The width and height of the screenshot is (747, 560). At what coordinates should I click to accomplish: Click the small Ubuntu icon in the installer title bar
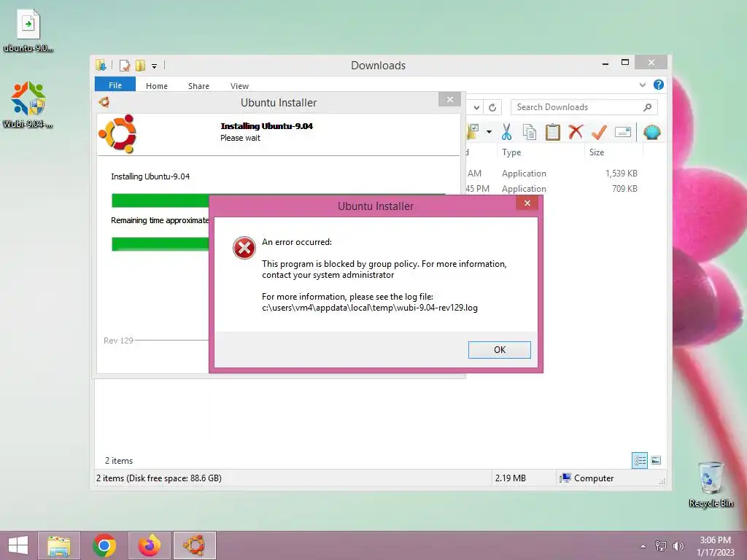(104, 102)
